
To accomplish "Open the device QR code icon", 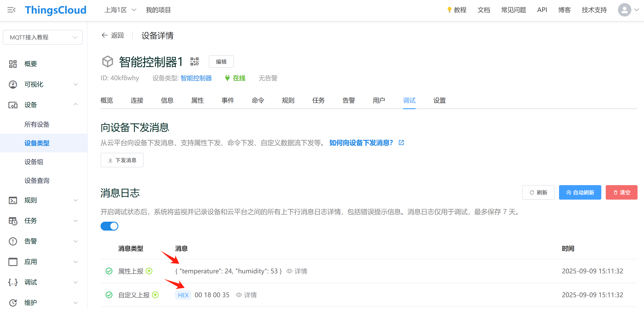I will click(x=194, y=62).
